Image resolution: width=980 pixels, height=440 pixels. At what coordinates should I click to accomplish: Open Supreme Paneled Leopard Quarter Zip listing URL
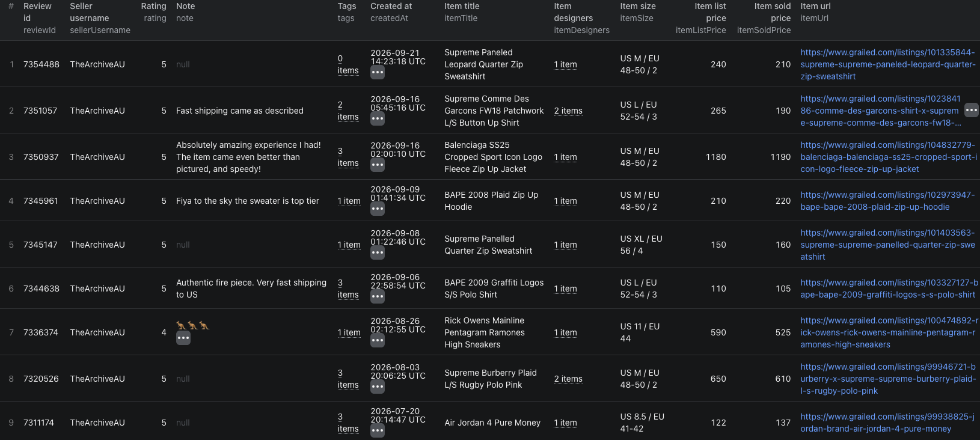[888, 64]
